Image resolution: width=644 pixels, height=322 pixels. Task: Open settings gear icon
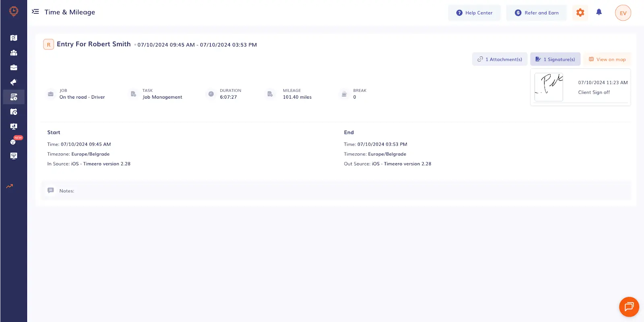click(x=580, y=12)
